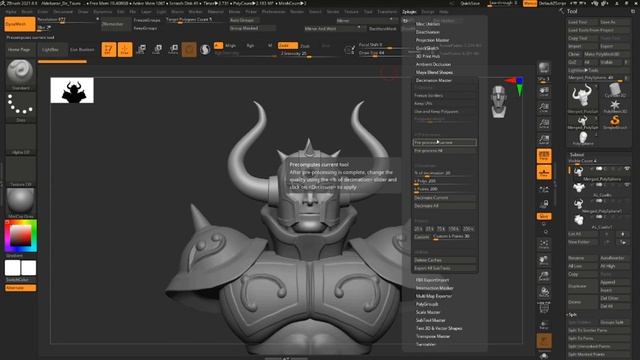Expand Projection Master plugin section
The width and height of the screenshot is (640, 360).
coord(432,40)
